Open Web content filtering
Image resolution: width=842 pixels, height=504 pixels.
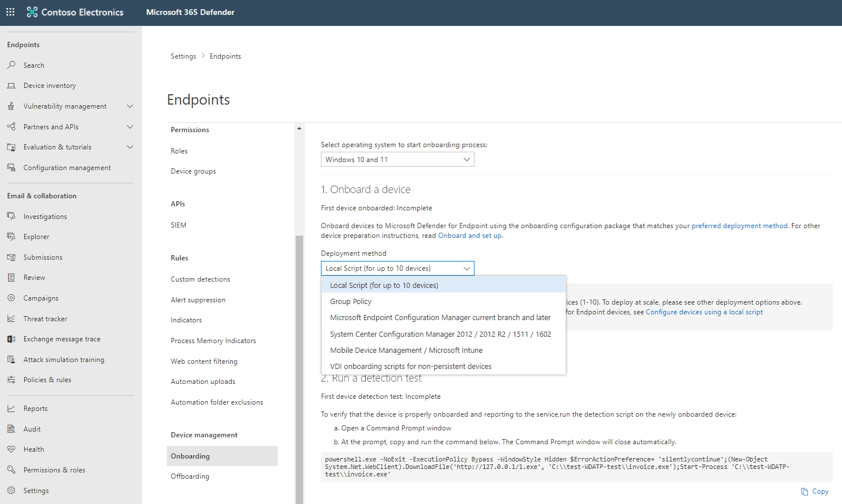(x=204, y=361)
